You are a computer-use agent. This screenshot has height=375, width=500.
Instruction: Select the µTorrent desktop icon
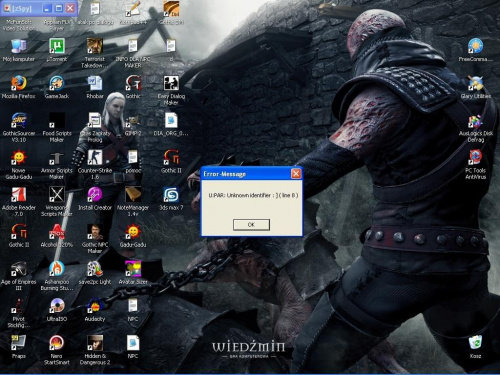(57, 46)
